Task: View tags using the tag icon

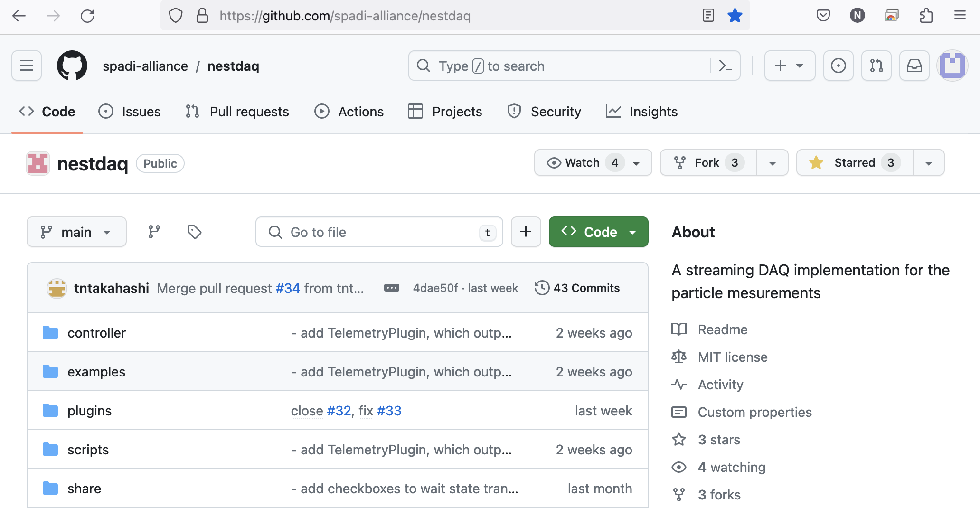Action: tap(194, 232)
